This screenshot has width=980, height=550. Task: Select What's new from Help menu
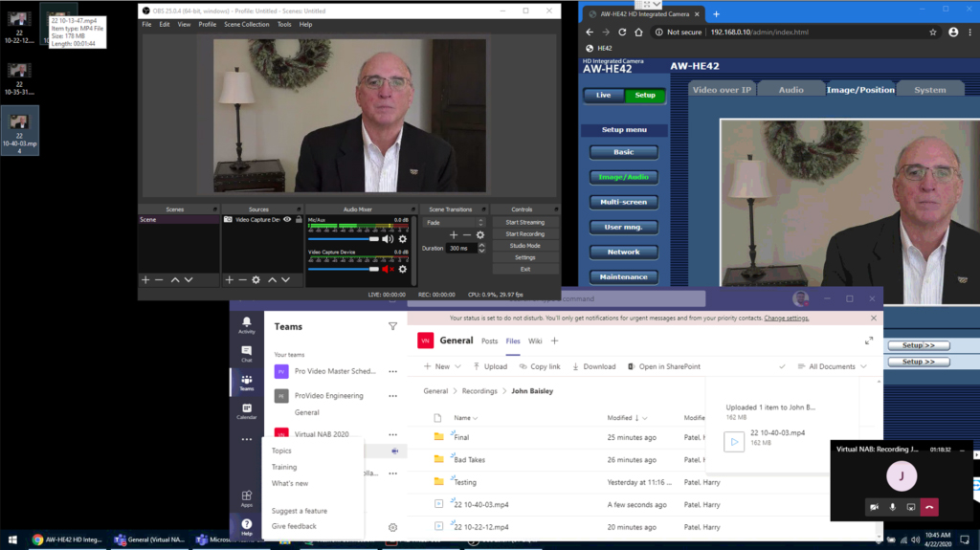click(x=289, y=483)
